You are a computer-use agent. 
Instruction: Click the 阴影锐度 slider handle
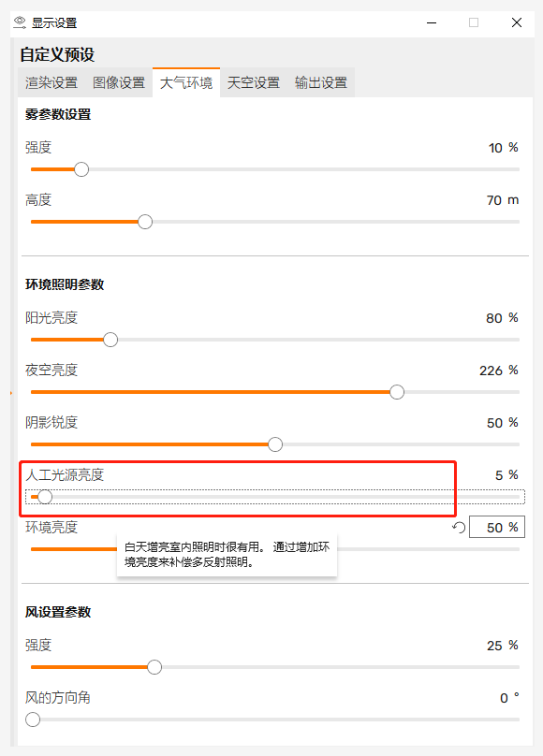275,444
